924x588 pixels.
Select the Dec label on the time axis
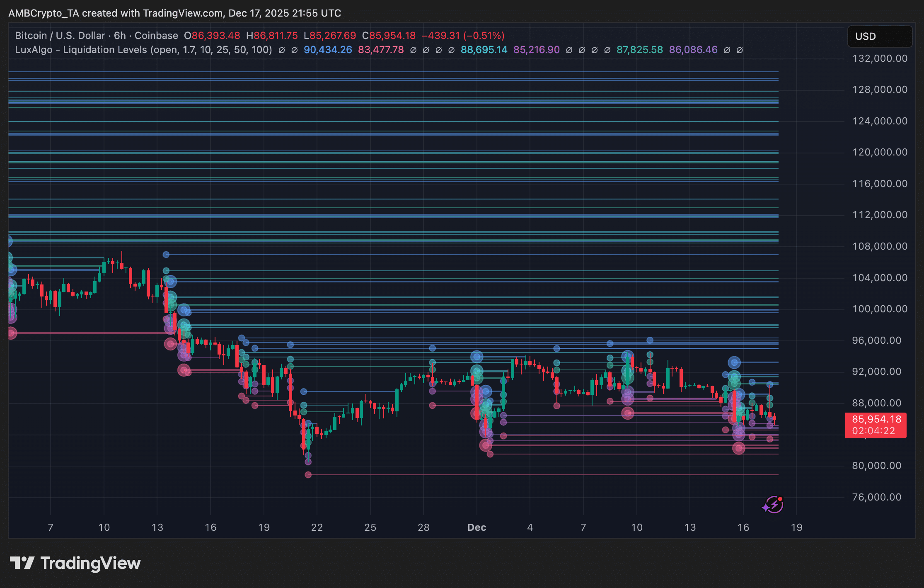(477, 527)
